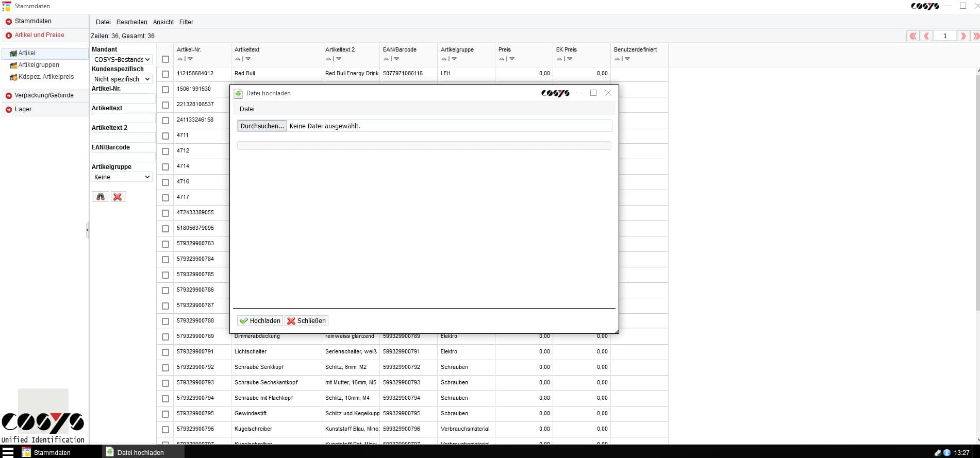Click the Datei hochladen dialog title icon
Viewport: 980px width, 458px height.
point(238,93)
